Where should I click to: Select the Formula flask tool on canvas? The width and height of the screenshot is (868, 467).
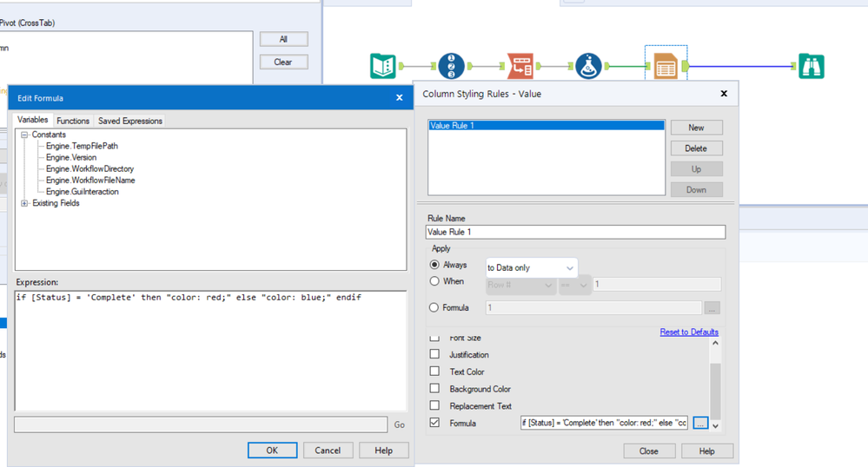pyautogui.click(x=588, y=66)
